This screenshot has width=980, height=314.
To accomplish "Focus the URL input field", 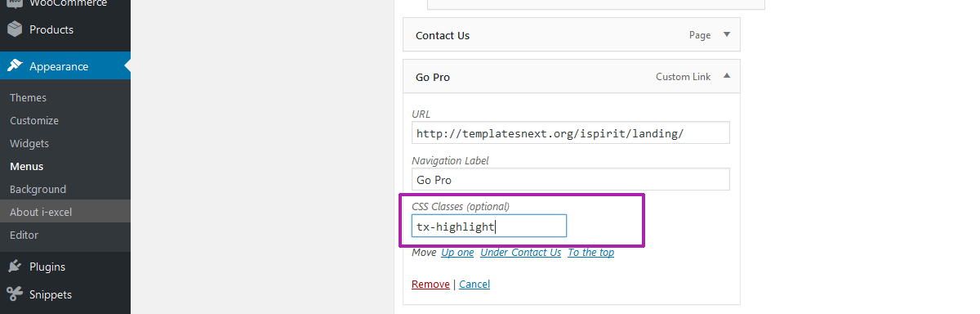I will (x=571, y=133).
